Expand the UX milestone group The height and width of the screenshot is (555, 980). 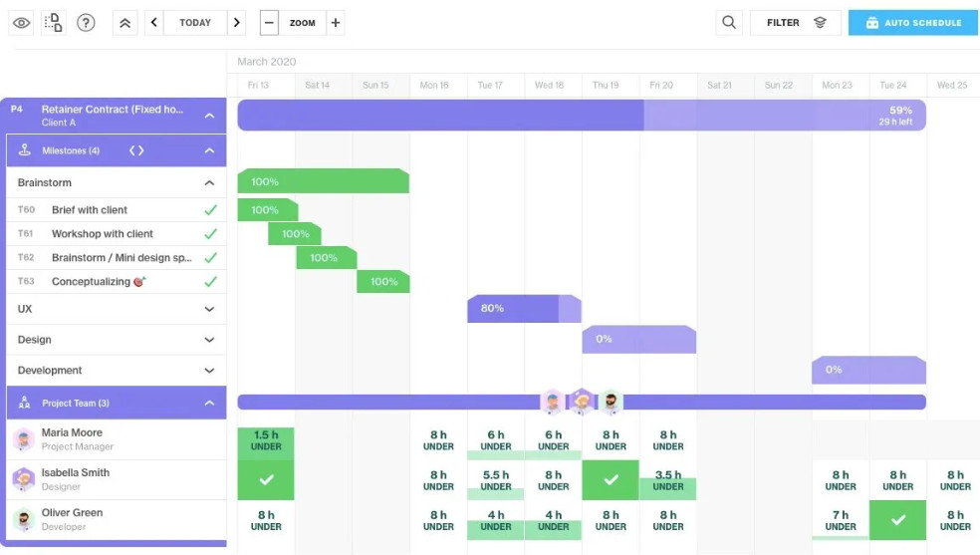(x=209, y=310)
